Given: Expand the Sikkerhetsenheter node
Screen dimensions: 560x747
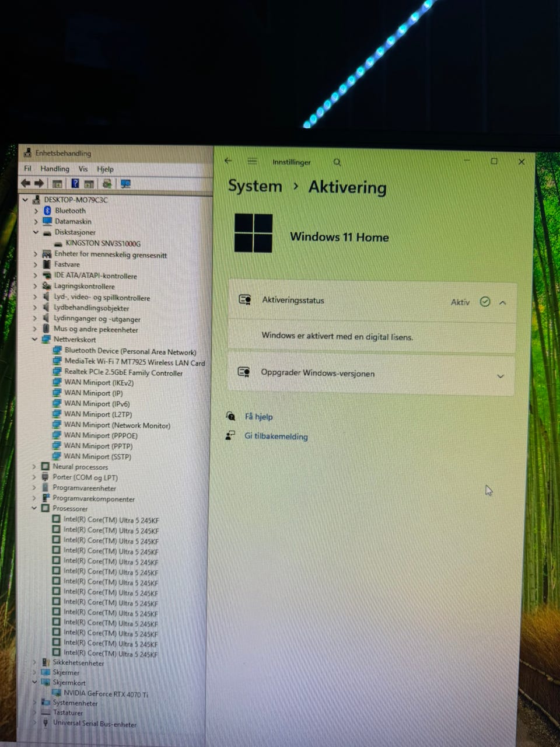Looking at the screenshot, I should (x=34, y=662).
